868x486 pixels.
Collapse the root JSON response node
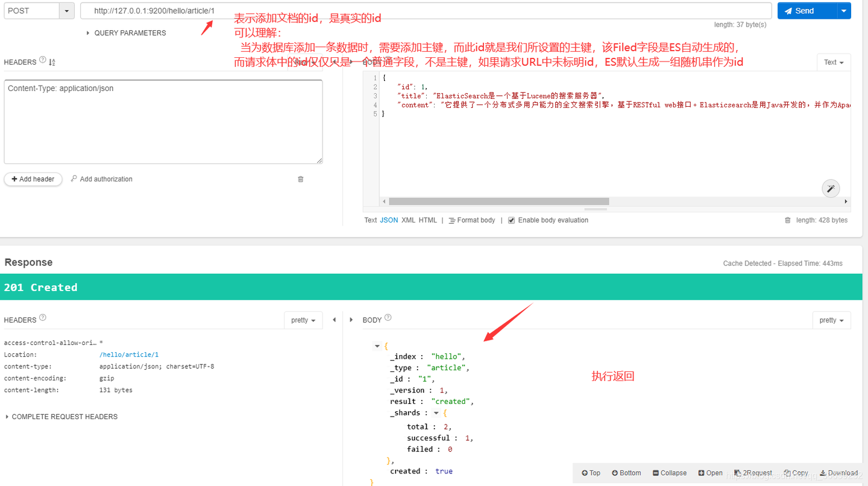377,346
